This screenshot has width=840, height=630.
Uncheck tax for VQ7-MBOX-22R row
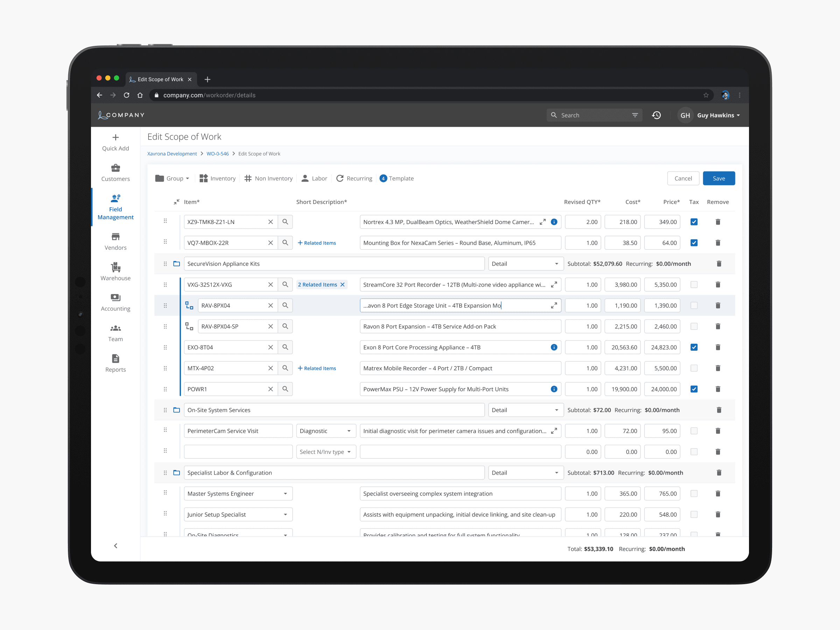coord(694,243)
